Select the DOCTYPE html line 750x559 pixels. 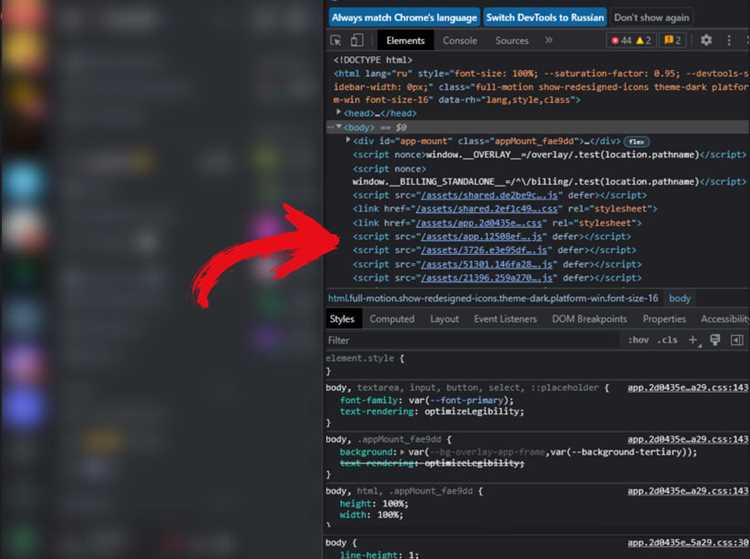pos(373,60)
